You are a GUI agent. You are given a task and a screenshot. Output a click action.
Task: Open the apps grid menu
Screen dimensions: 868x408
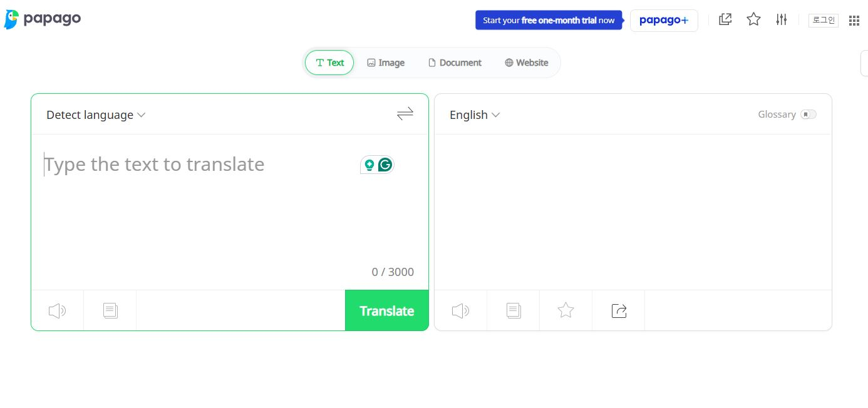[854, 20]
